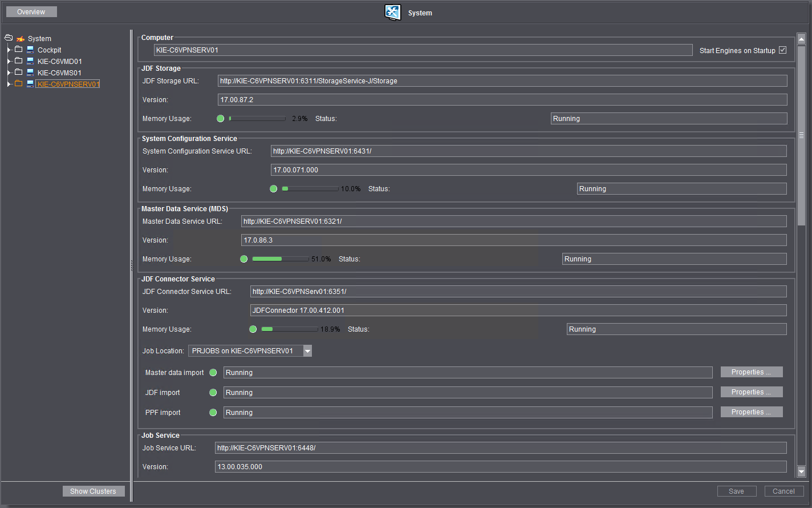The height and width of the screenshot is (508, 812).
Task: Click the green status dot for PPF import
Action: tap(213, 412)
